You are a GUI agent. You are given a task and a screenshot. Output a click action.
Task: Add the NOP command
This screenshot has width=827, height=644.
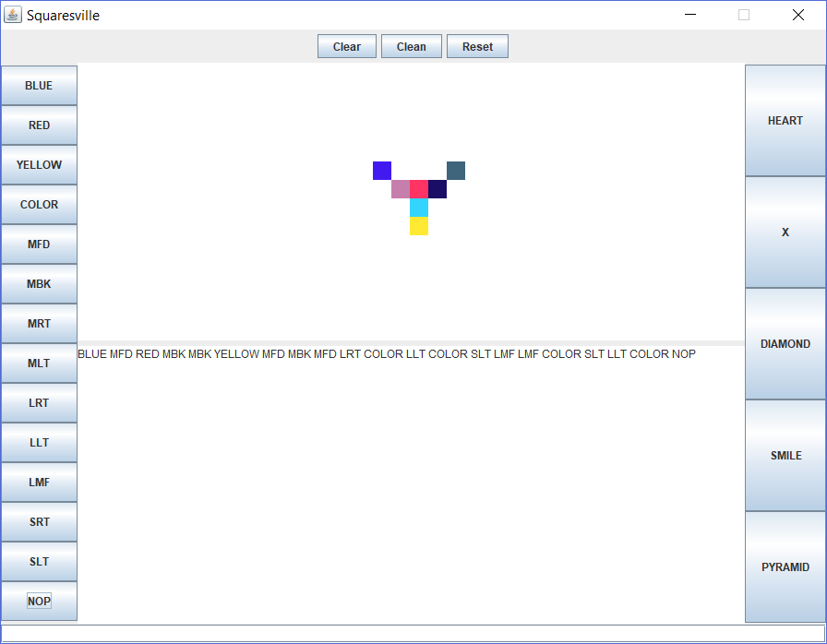(39, 602)
